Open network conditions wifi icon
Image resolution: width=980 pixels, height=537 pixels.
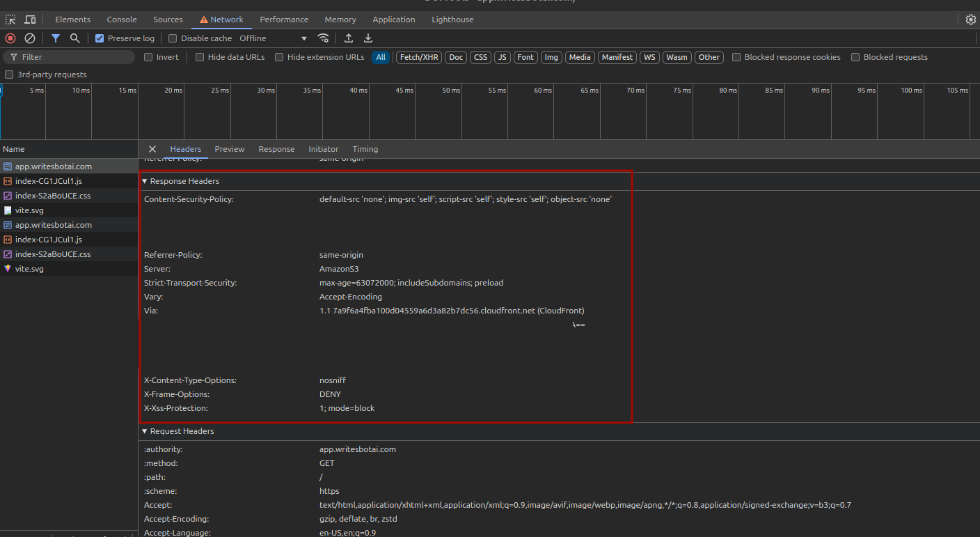click(x=323, y=38)
